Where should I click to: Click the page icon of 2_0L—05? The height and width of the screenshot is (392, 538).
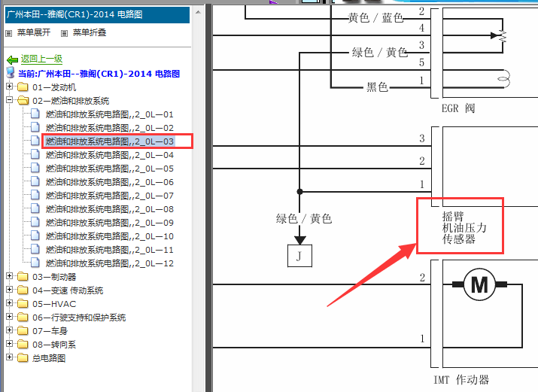[35, 168]
